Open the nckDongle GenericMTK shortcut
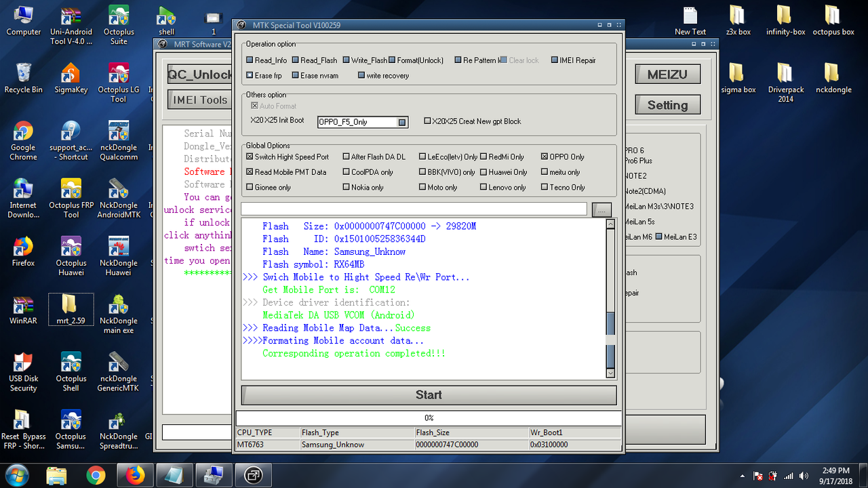868x488 pixels. (x=119, y=372)
